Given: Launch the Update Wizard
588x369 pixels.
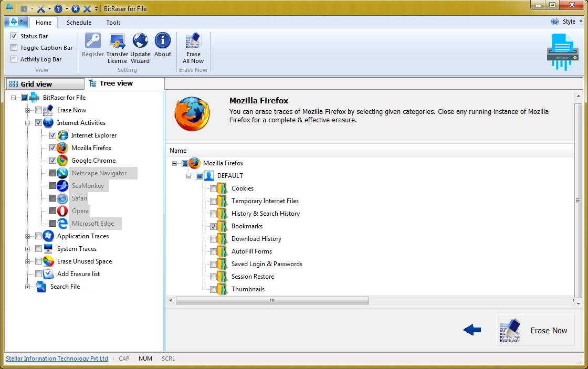Looking at the screenshot, I should pos(140,48).
